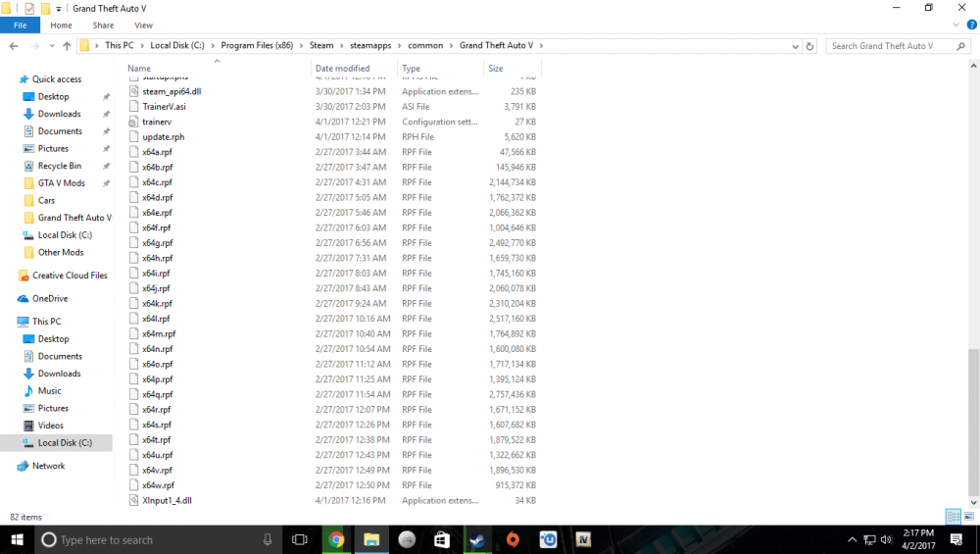The width and height of the screenshot is (980, 554).
Task: Go back with the Back arrow
Action: click(14, 46)
